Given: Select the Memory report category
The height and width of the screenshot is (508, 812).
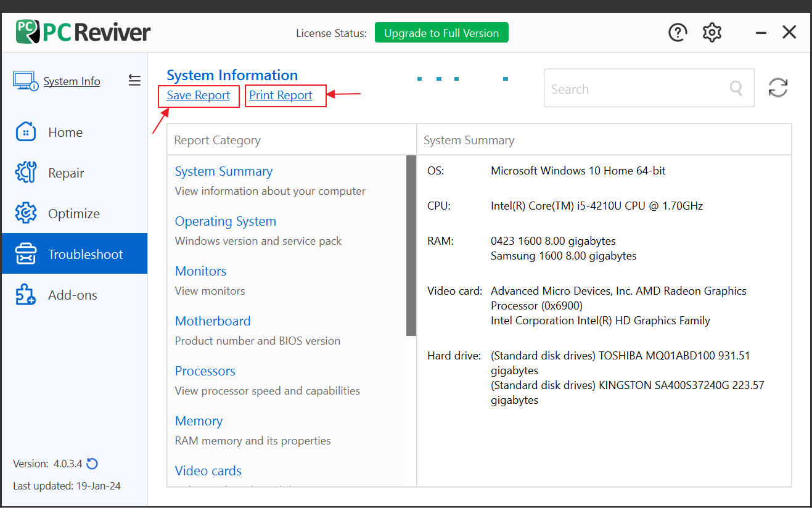Looking at the screenshot, I should point(199,421).
